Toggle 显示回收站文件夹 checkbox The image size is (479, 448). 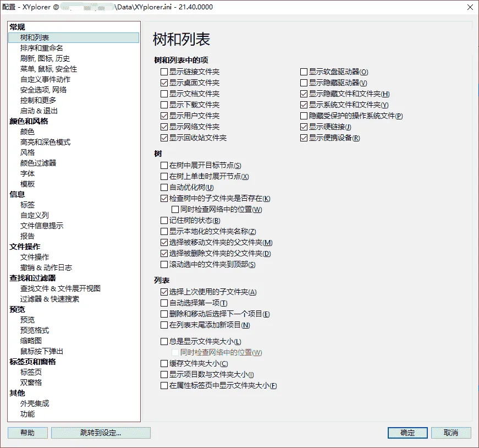pos(164,138)
